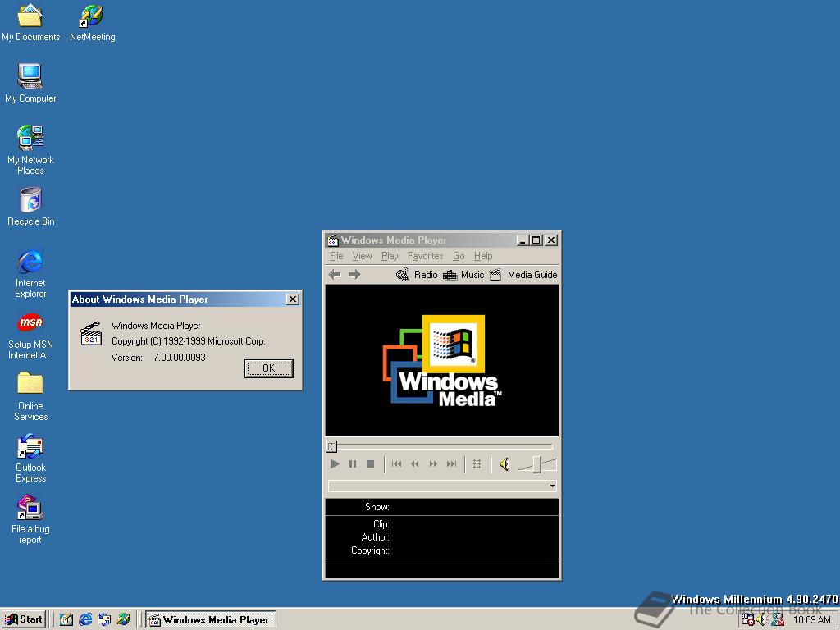The height and width of the screenshot is (630, 840).
Task: Select Outlook Express desktop shortcut
Action: [30, 459]
